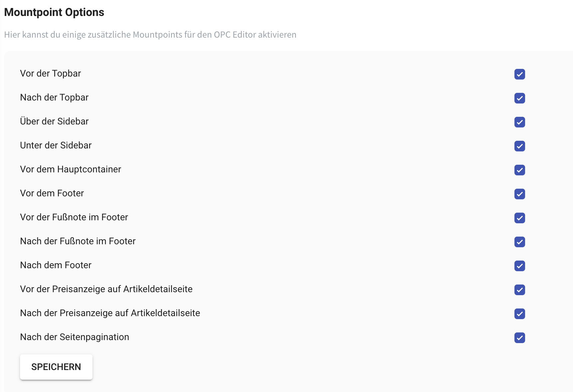Toggle Nach der Preisanzeige auf Artikeldetailseite checkbox
Viewport: 573px width, 392px height.
click(519, 314)
